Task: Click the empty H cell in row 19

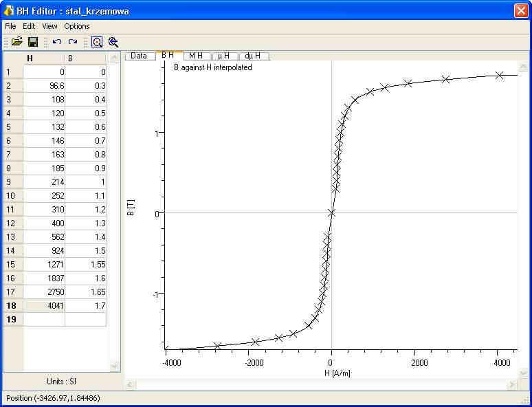Action: [44, 320]
